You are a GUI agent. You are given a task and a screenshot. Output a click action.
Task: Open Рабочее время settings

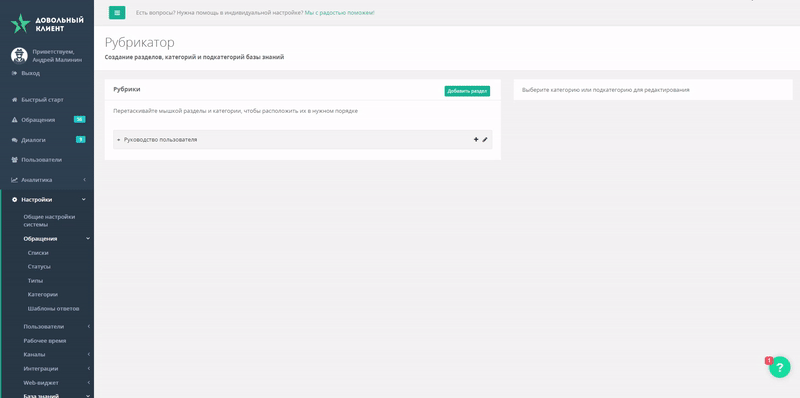(x=45, y=341)
